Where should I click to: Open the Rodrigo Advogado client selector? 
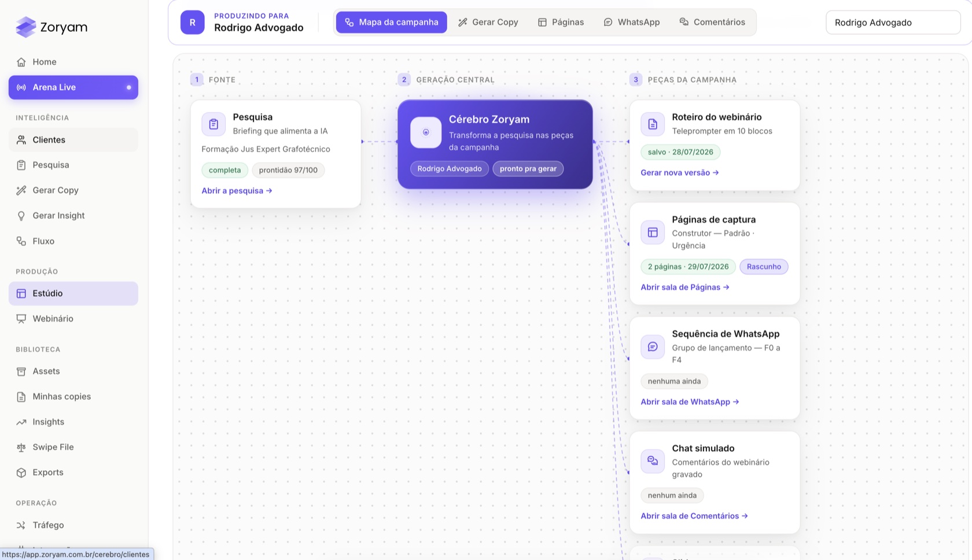tap(893, 23)
